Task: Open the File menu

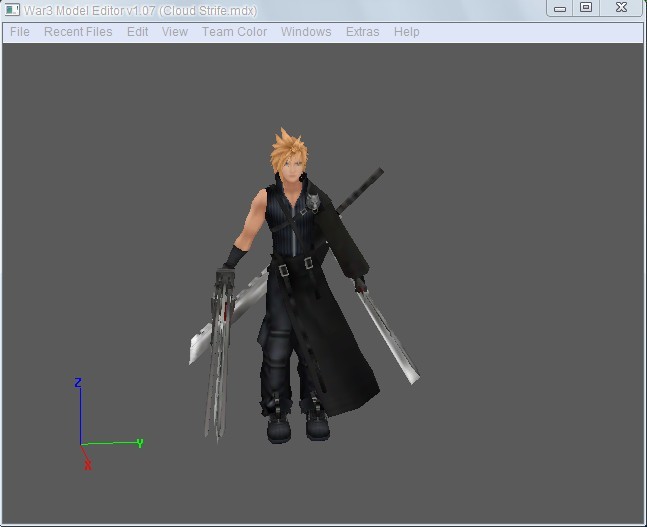Action: click(20, 32)
